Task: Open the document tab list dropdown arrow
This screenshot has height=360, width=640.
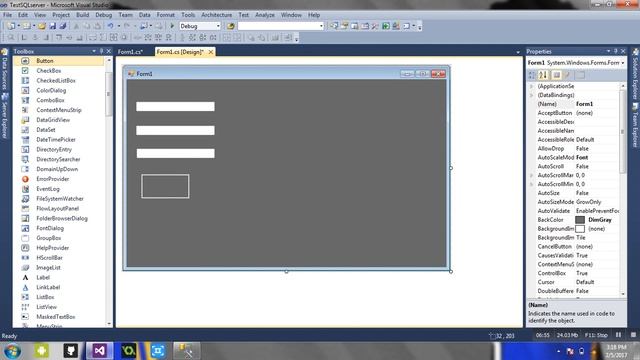Action: point(518,52)
